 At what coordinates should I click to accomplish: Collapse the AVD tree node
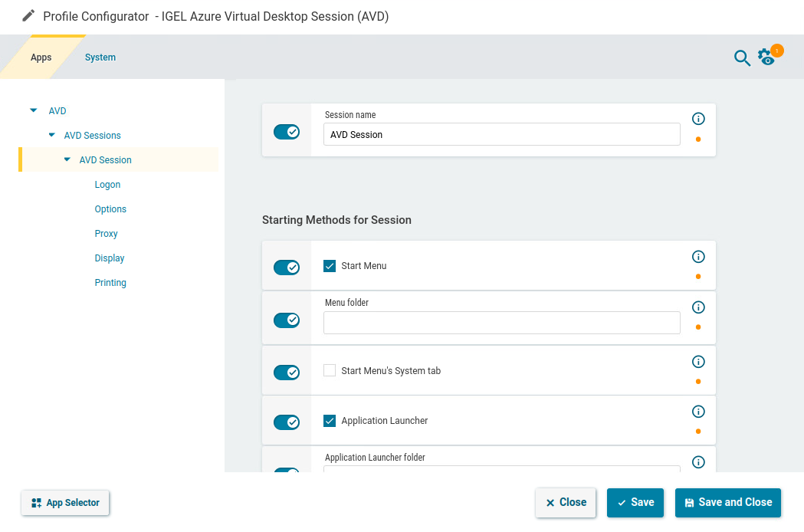32,110
